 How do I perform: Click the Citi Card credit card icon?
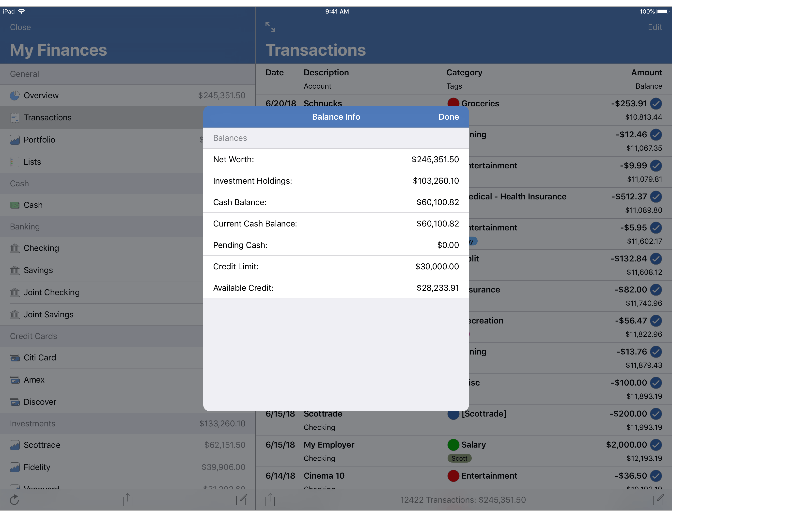(x=15, y=358)
